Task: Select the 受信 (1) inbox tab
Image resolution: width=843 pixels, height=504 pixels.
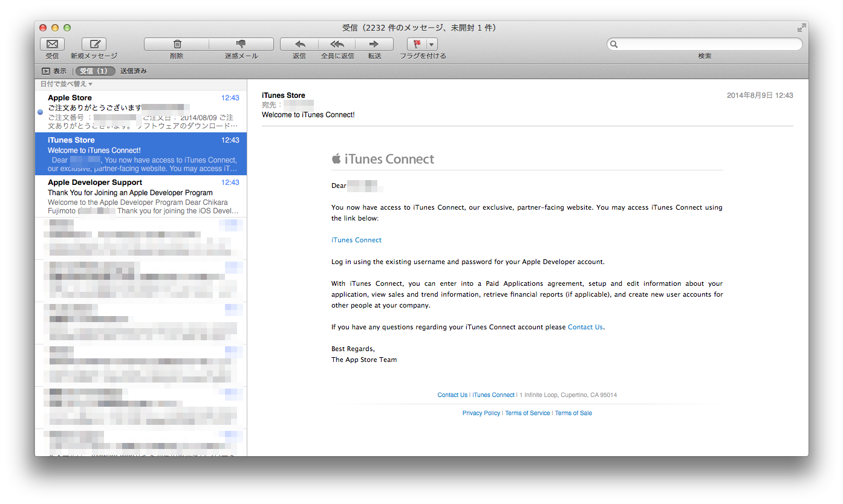Action: (95, 71)
